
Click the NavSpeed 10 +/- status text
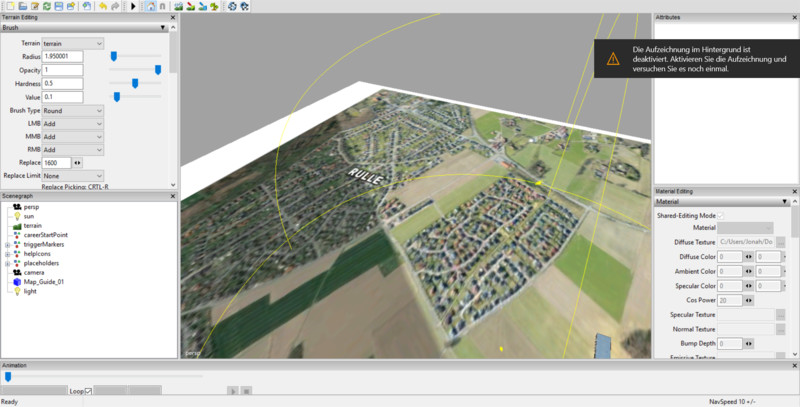pos(730,402)
